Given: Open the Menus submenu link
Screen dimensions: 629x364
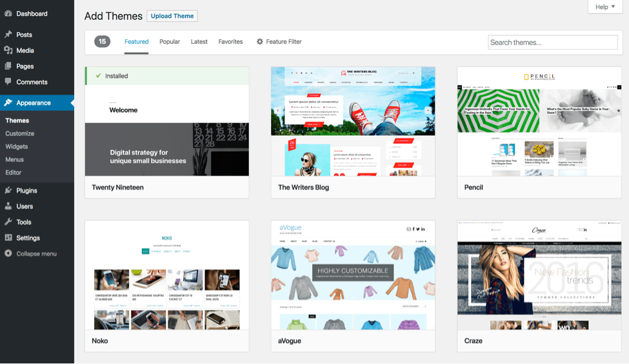Looking at the screenshot, I should pyautogui.click(x=14, y=159).
